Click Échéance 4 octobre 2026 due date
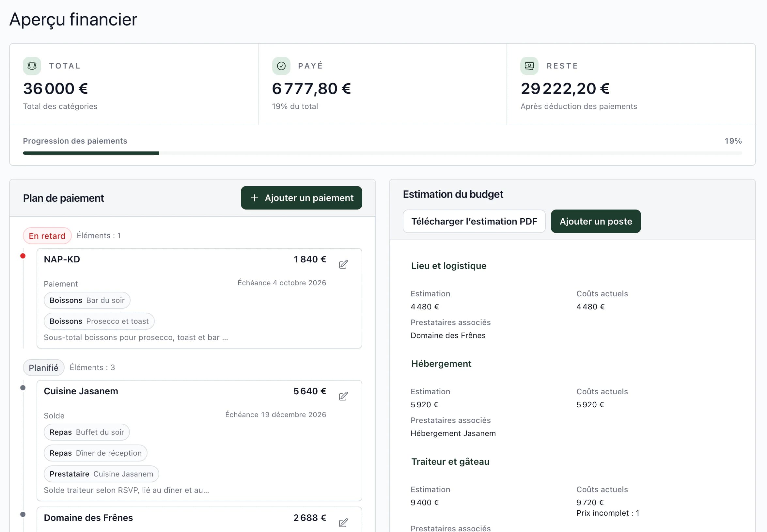Screen dimensions: 767x532 tap(282, 283)
